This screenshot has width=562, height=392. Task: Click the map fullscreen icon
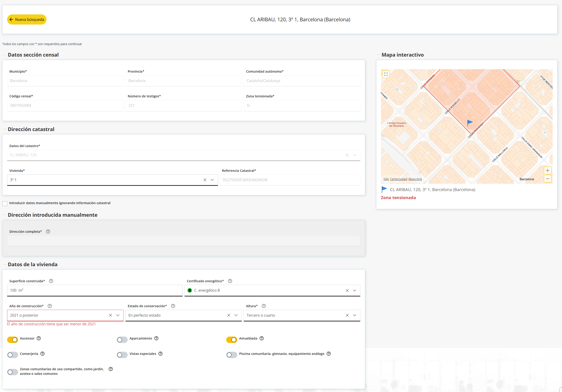(386, 74)
